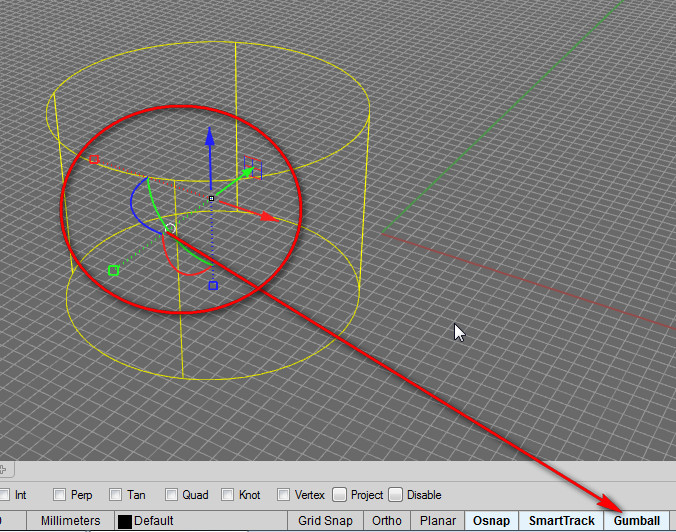Enable the Perp object snap
The image size is (676, 532).
pyautogui.click(x=59, y=494)
